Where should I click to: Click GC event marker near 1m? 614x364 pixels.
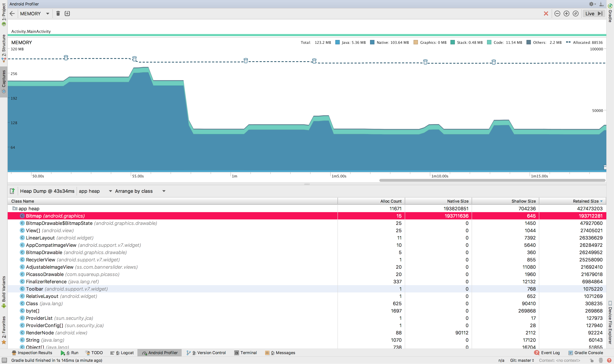point(246,61)
